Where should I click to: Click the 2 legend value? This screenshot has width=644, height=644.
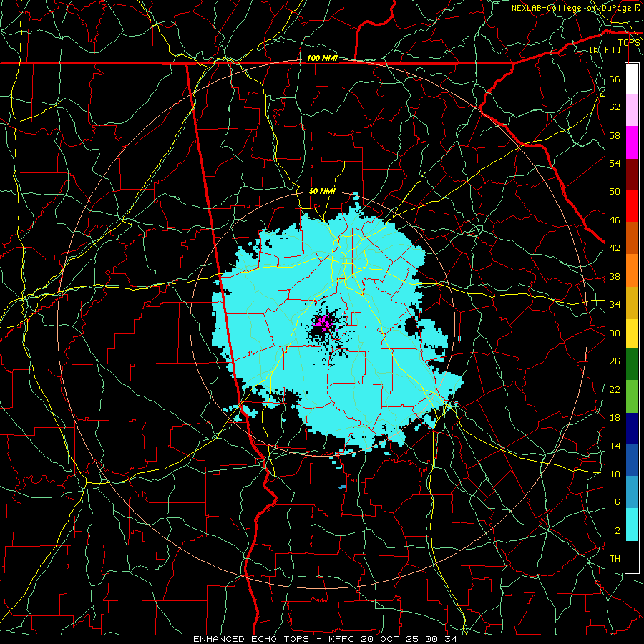[617, 531]
